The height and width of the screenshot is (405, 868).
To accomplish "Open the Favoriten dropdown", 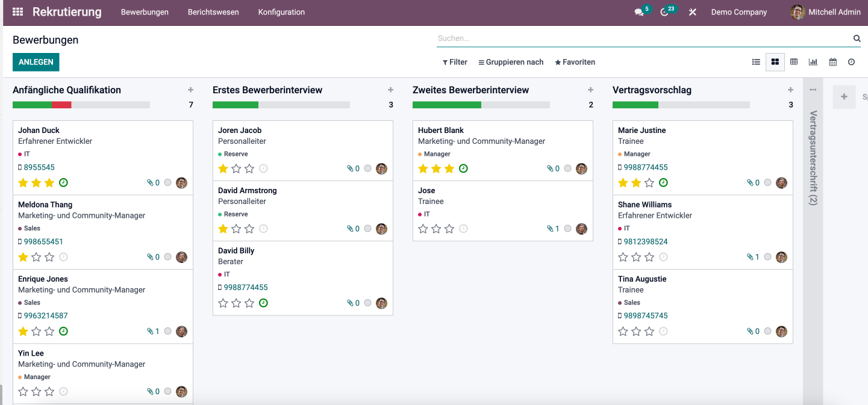I will [x=575, y=62].
